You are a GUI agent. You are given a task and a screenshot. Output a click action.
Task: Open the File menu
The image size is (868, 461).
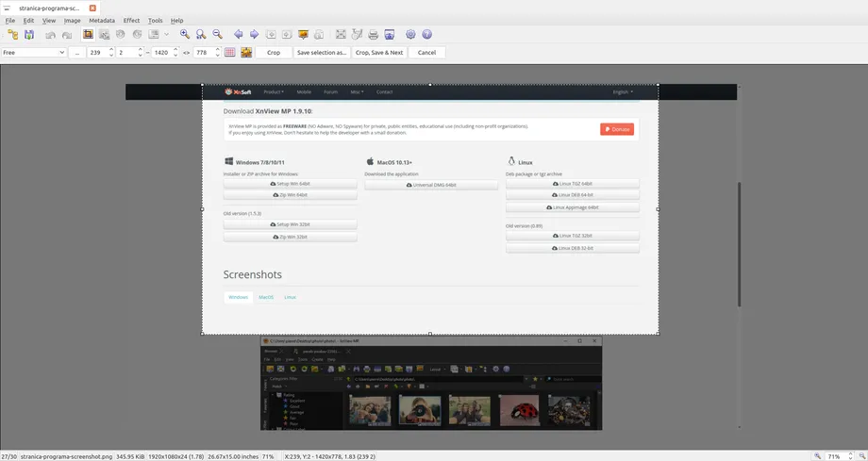pos(10,21)
